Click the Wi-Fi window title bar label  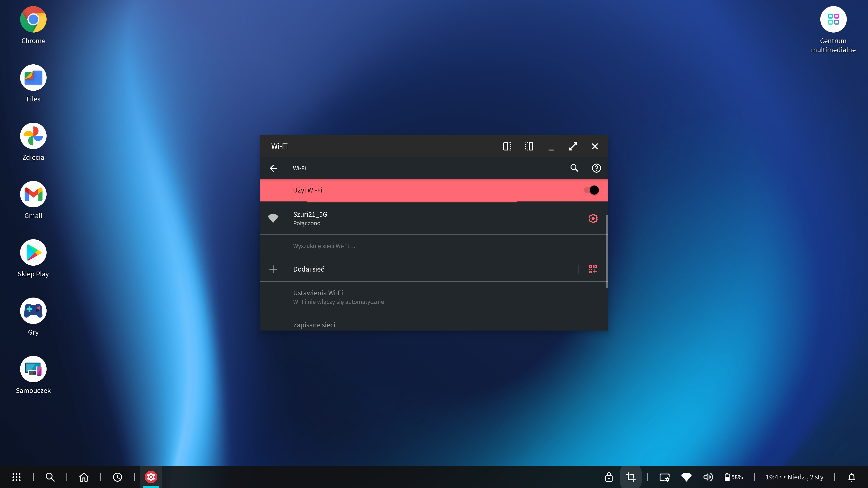(279, 146)
